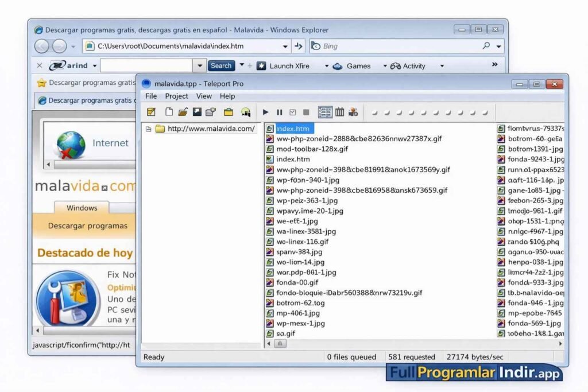Save the project using the floppy disk icon
The image size is (588, 392).
(x=197, y=112)
